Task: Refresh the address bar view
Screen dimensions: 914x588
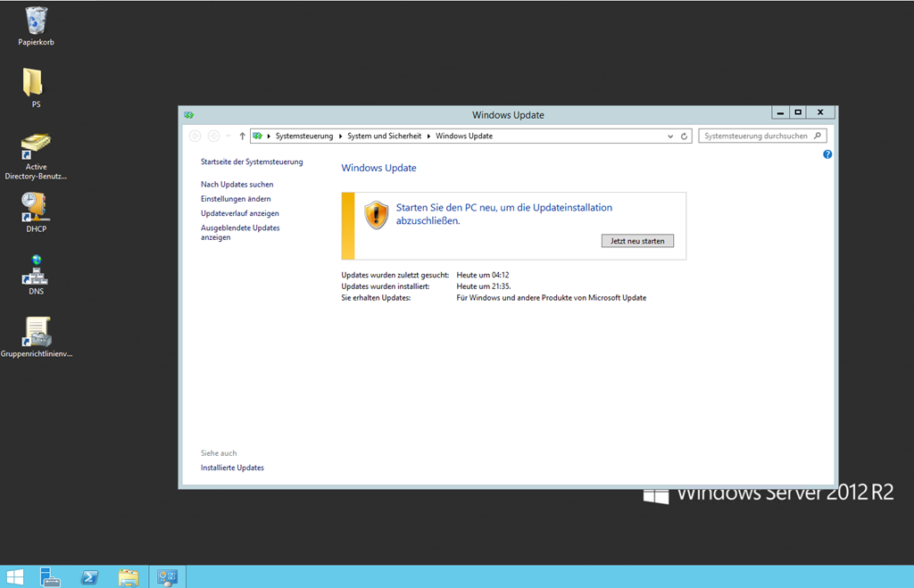Action: [685, 137]
